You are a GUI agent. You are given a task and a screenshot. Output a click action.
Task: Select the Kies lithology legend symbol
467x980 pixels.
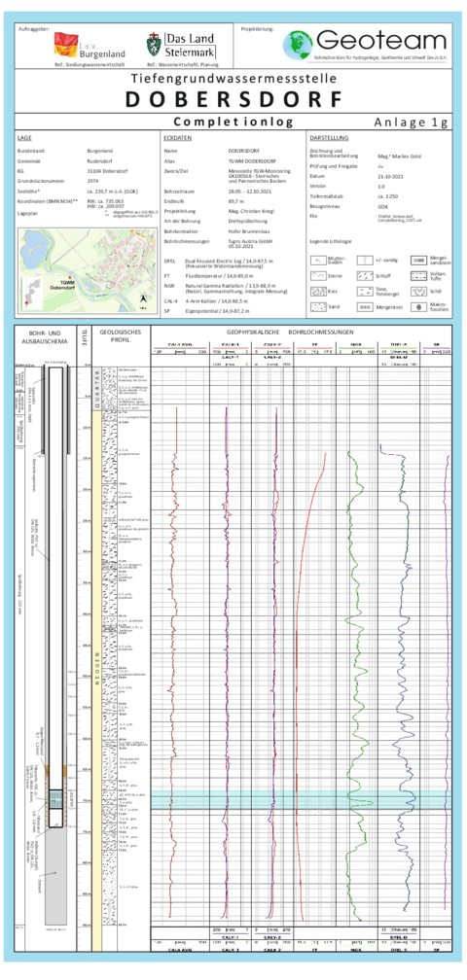(317, 292)
